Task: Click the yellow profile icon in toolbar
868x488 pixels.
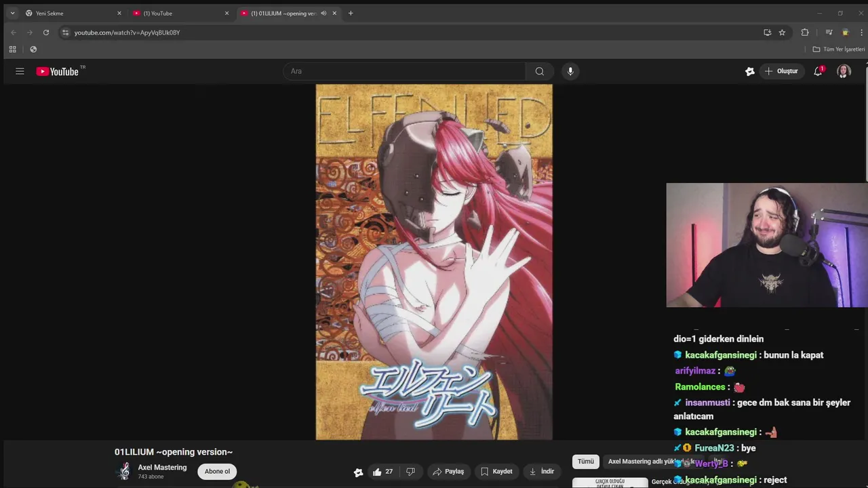Action: (845, 33)
